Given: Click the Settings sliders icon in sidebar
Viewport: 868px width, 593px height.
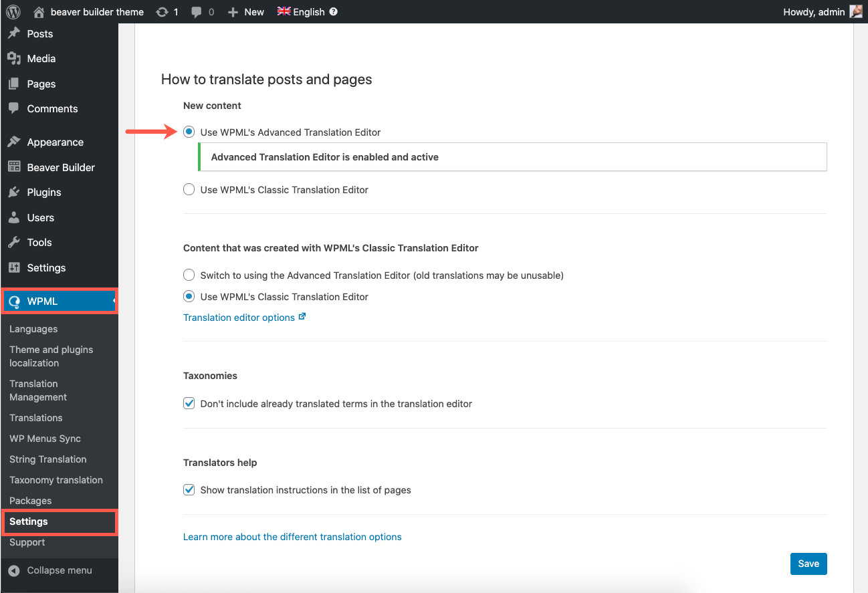Looking at the screenshot, I should coord(14,267).
